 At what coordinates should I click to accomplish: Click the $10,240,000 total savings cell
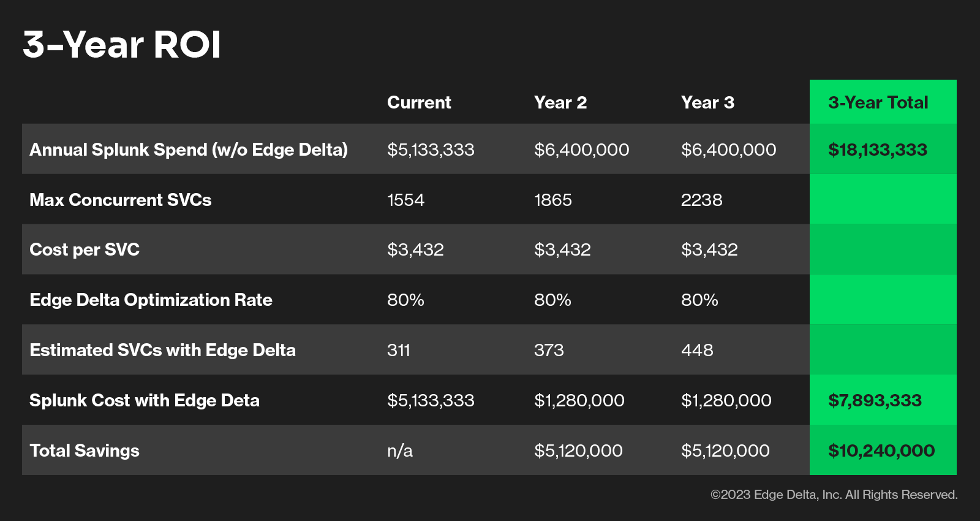coord(881,451)
